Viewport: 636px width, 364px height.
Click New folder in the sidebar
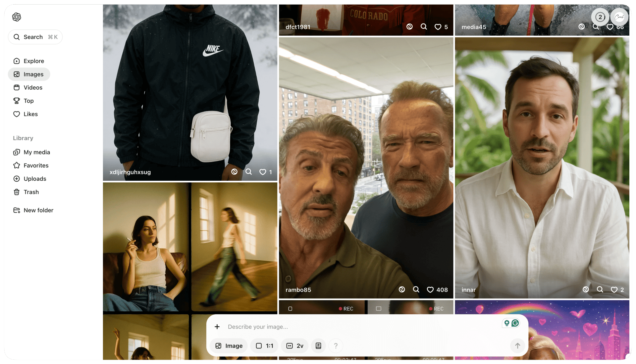(x=38, y=210)
